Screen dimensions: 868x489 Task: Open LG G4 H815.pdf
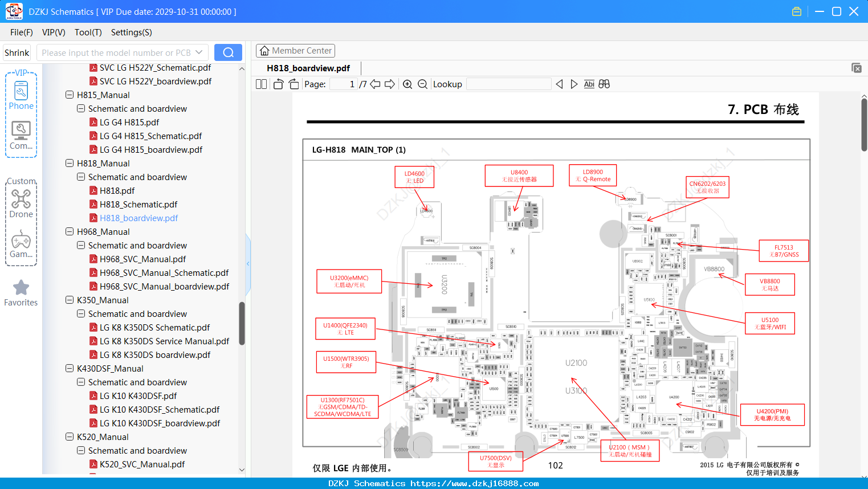[x=129, y=122]
